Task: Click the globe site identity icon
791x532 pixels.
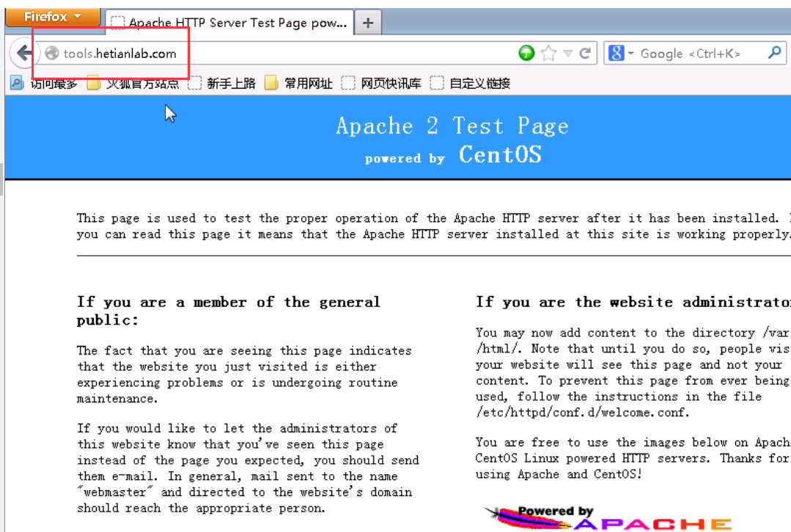Action: [52, 53]
